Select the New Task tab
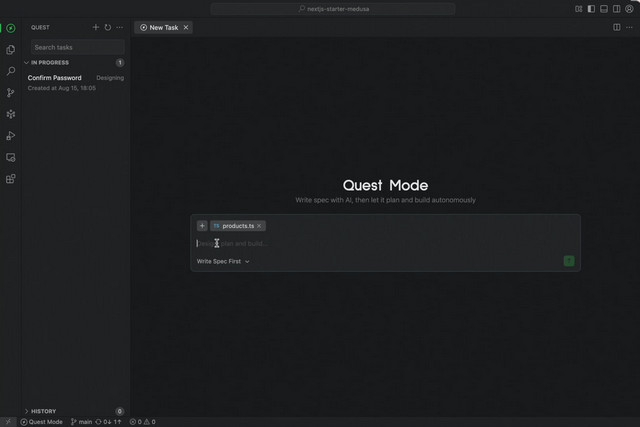 click(x=163, y=28)
